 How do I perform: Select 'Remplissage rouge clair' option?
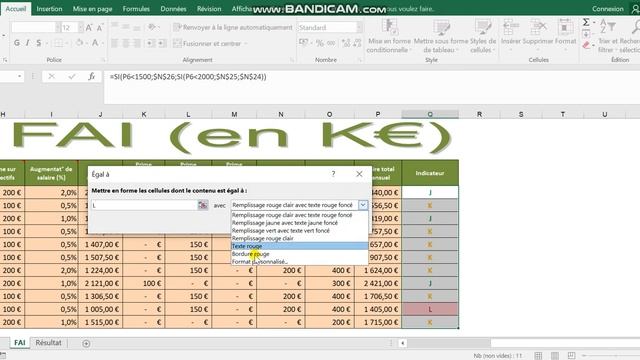[x=300, y=238]
